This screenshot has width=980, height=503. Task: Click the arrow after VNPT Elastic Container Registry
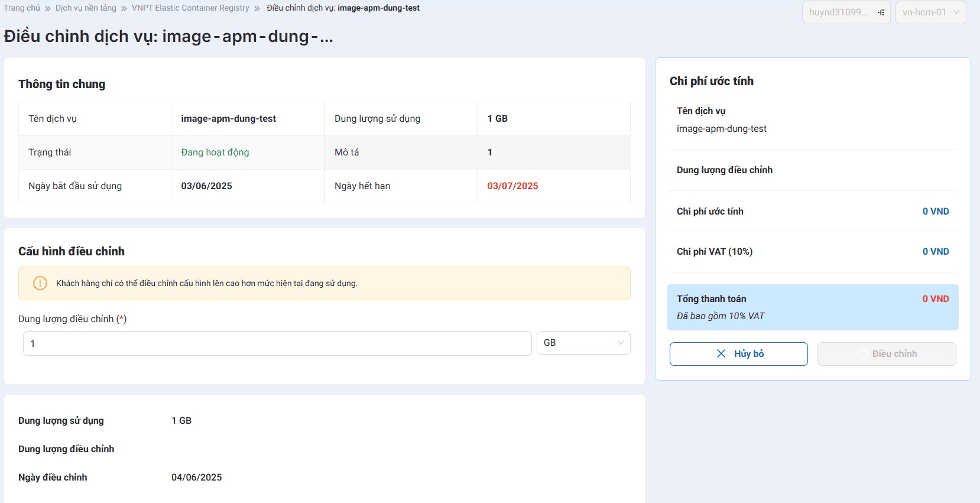click(257, 8)
